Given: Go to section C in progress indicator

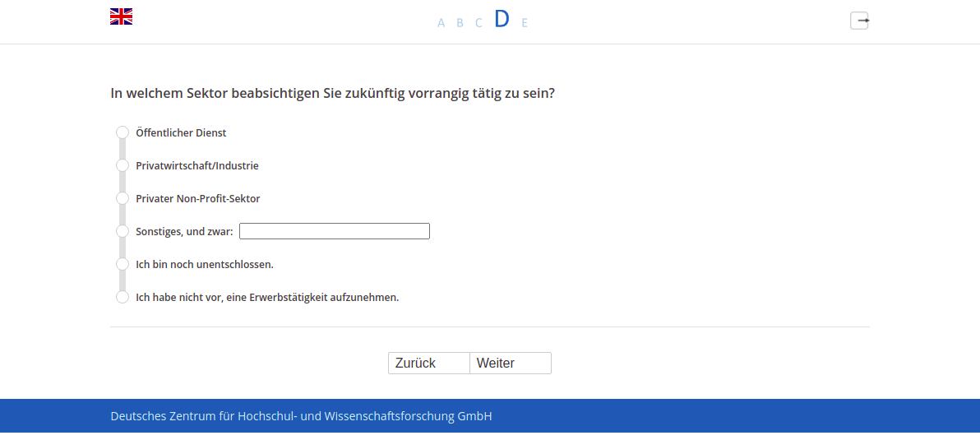Looking at the screenshot, I should [478, 23].
